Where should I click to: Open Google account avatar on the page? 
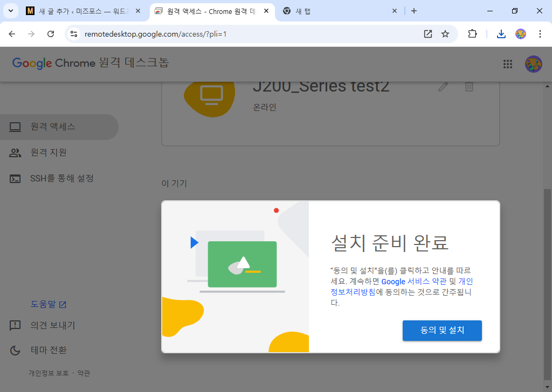point(533,64)
